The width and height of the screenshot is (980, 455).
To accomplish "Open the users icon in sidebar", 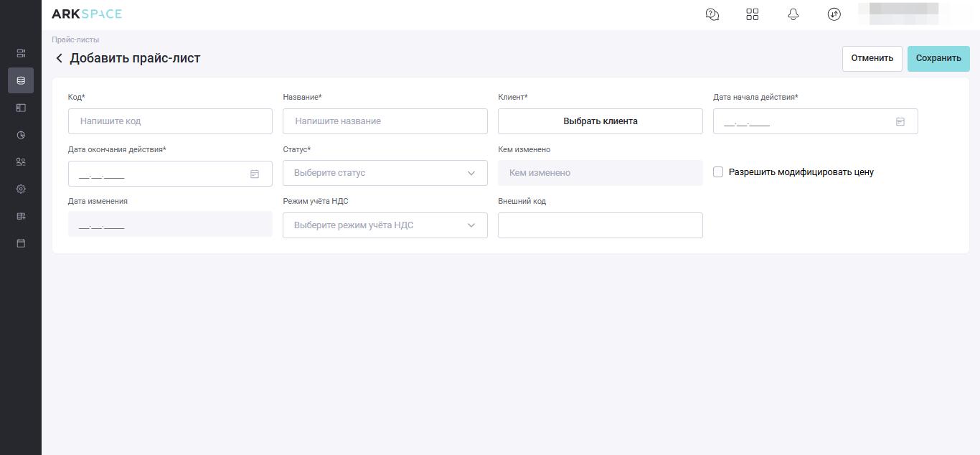I will (x=21, y=162).
